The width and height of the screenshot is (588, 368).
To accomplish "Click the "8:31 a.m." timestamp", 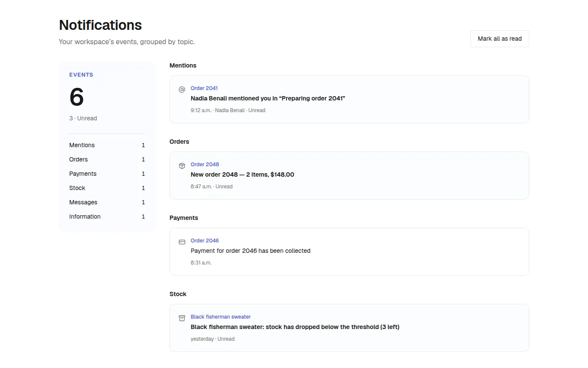I will point(201,263).
